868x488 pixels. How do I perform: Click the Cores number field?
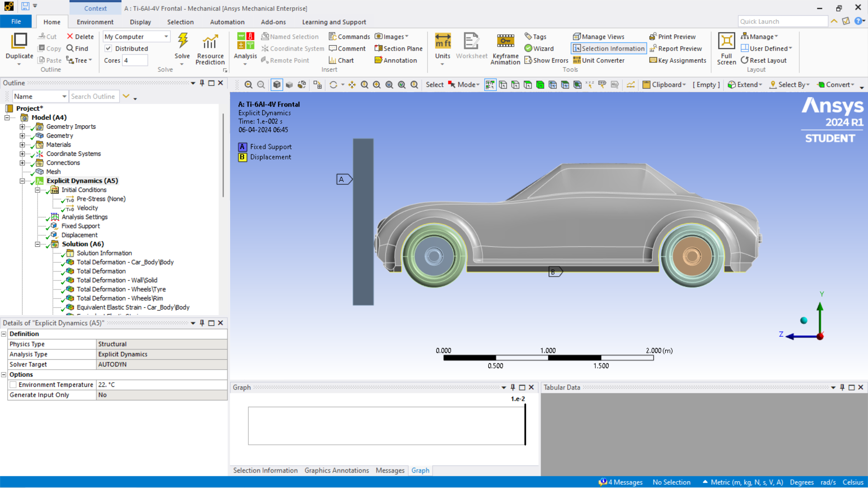(x=135, y=60)
